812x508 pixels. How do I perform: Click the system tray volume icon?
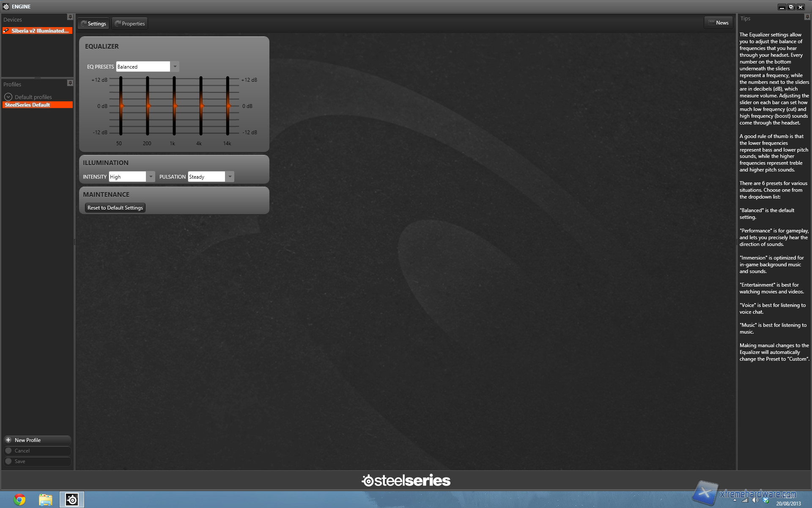755,500
